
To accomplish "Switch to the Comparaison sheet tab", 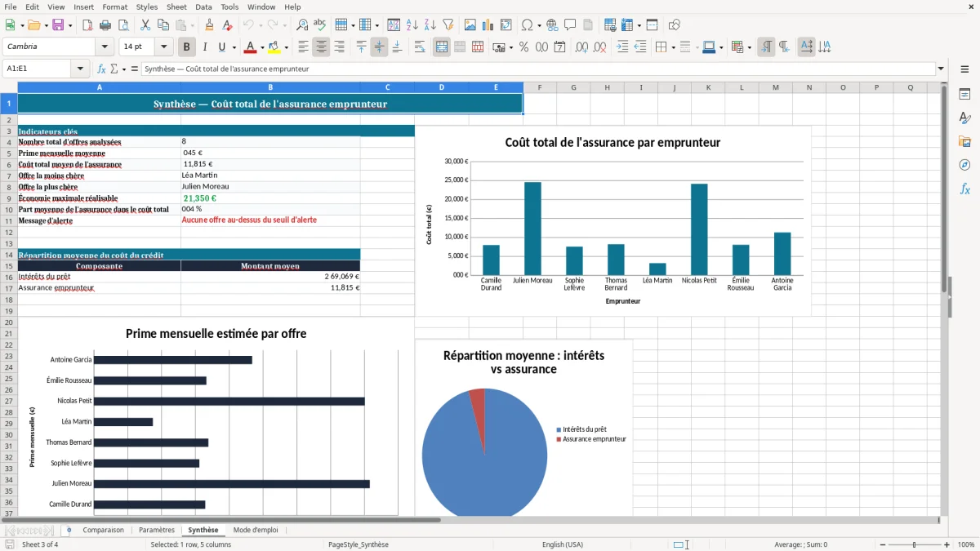I will pos(103,530).
